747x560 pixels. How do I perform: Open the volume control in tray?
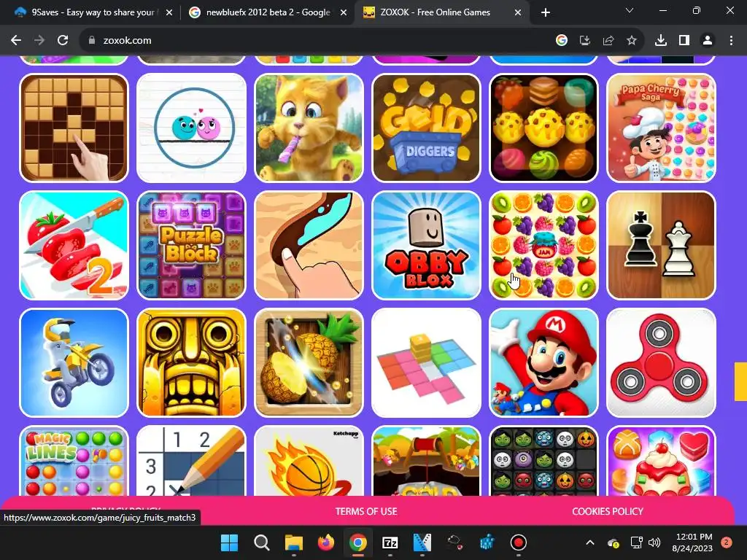[x=654, y=542]
